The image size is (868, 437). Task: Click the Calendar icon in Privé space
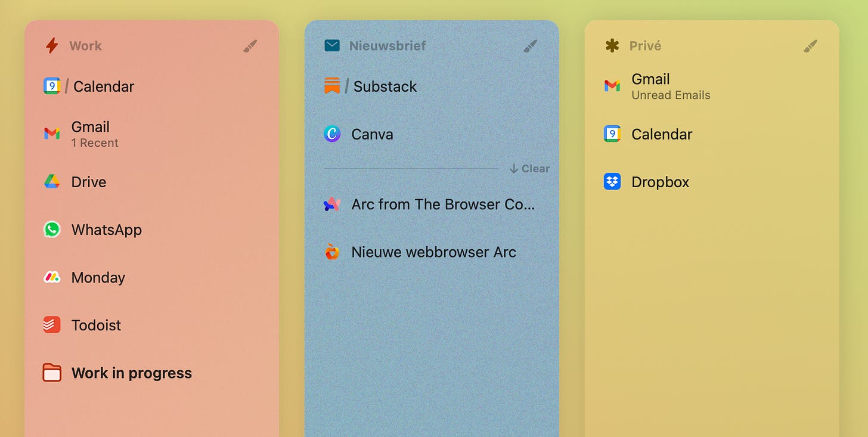pyautogui.click(x=612, y=134)
